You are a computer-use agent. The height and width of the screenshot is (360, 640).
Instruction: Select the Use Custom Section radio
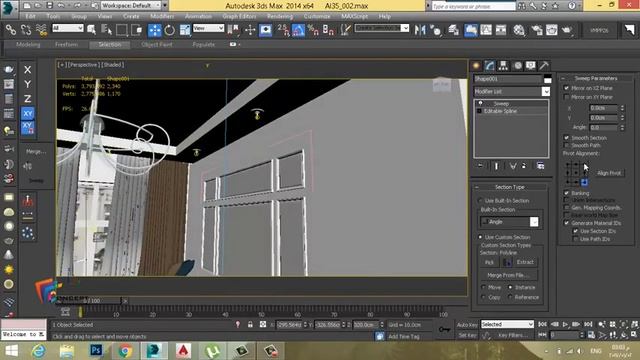click(480, 237)
